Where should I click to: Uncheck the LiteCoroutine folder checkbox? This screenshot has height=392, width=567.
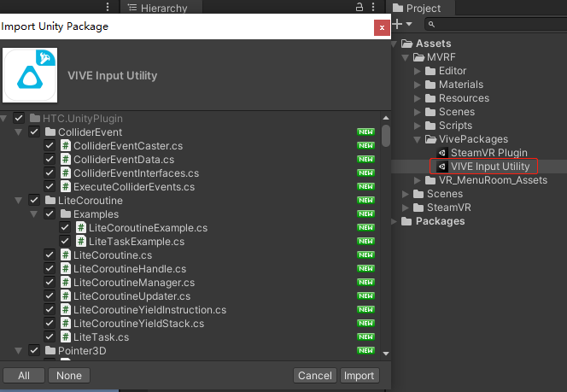[x=34, y=201]
